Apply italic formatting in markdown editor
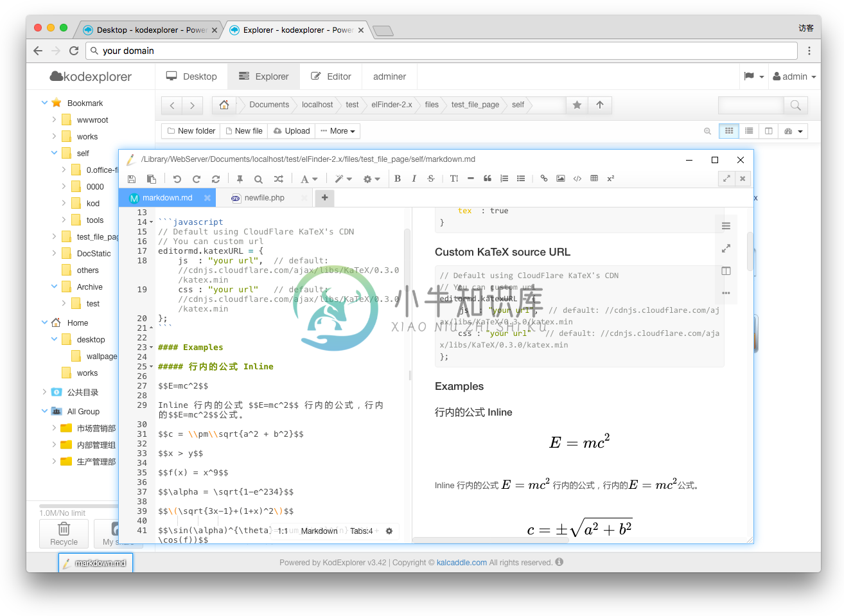 tap(414, 179)
